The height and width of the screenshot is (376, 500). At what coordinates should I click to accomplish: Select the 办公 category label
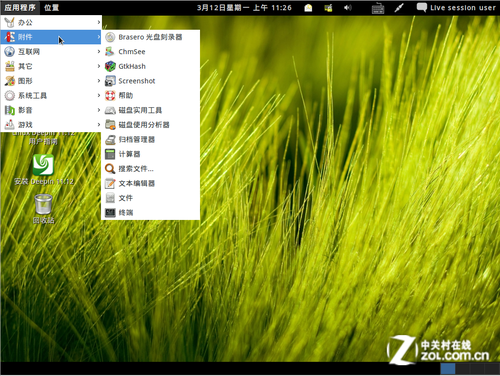pos(25,22)
